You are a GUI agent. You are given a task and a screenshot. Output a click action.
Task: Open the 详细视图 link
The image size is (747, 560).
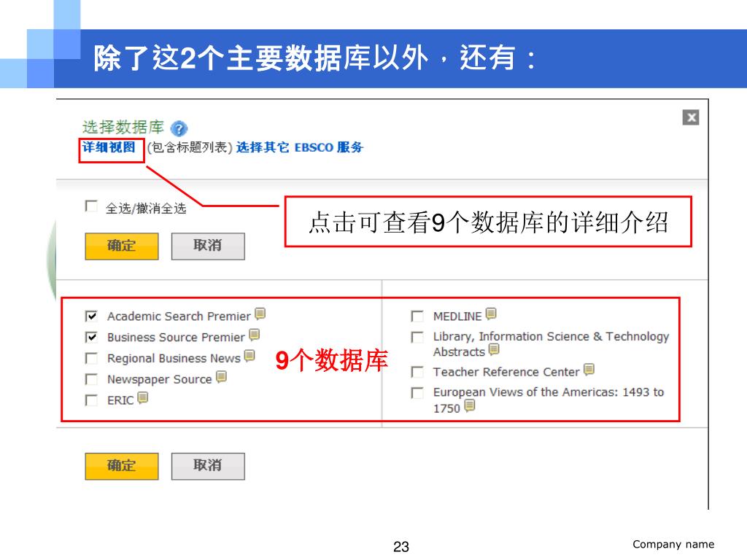click(x=109, y=147)
